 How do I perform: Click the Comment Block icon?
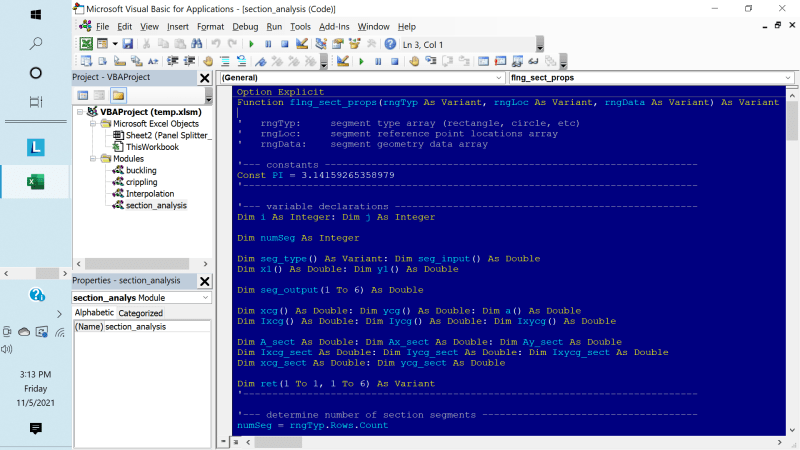[225, 61]
